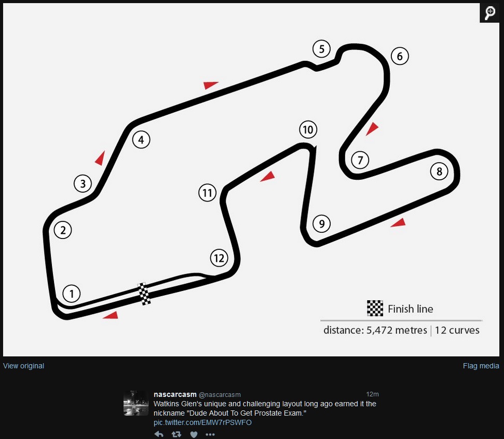
Task: Click the magnifier zoom icon
Action: click(x=489, y=13)
